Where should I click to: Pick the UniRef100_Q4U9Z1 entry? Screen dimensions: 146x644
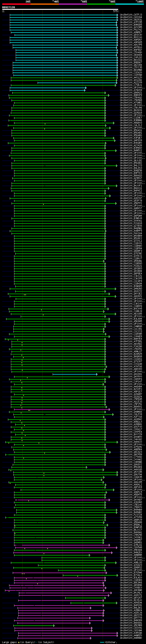pos(131,296)
